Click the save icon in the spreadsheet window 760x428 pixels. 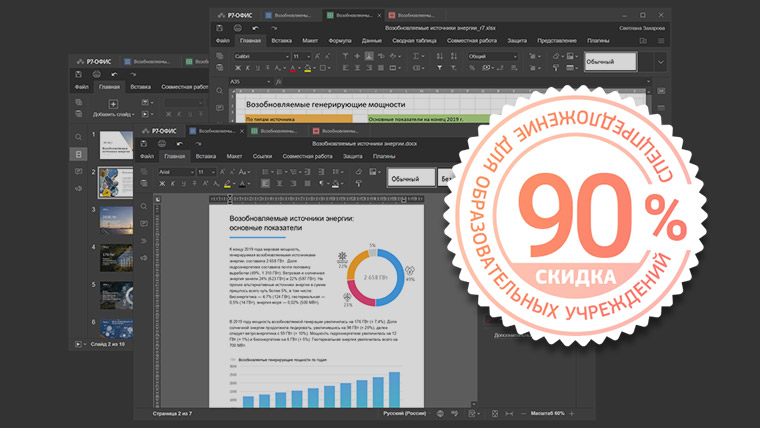219,28
